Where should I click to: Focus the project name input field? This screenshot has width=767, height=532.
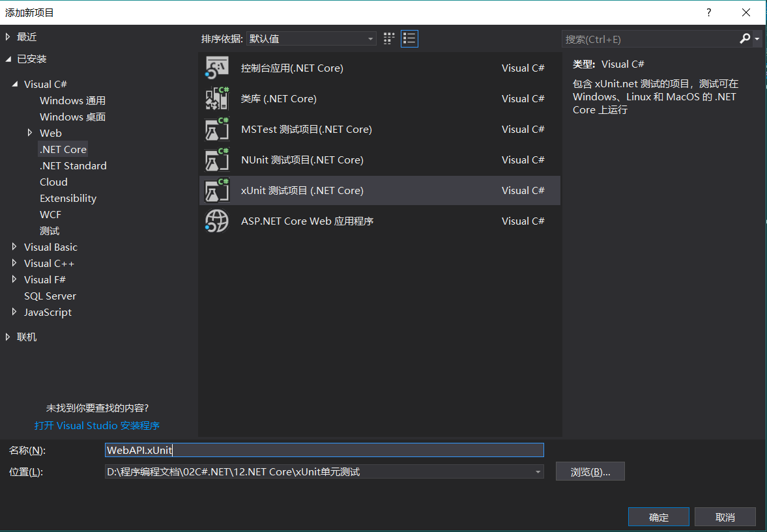[x=325, y=450]
